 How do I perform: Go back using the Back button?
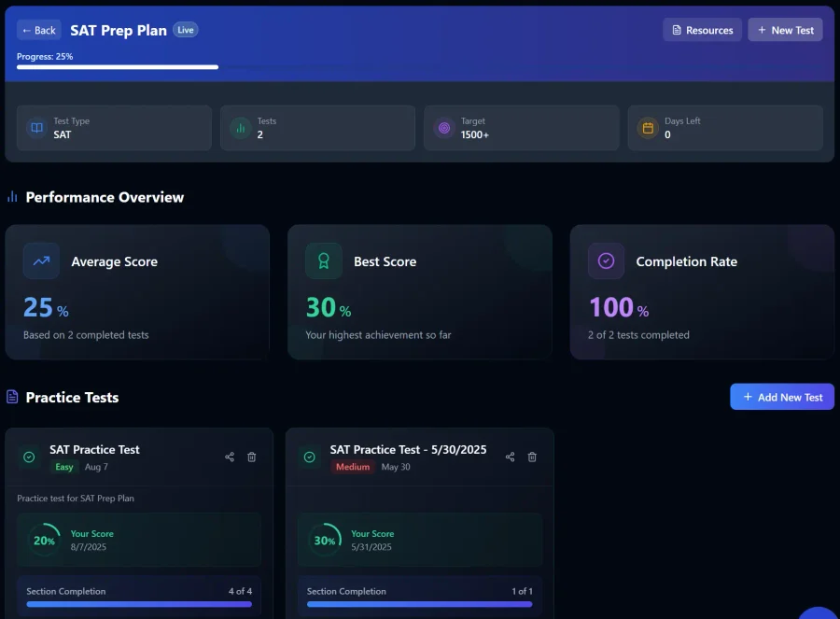click(39, 30)
